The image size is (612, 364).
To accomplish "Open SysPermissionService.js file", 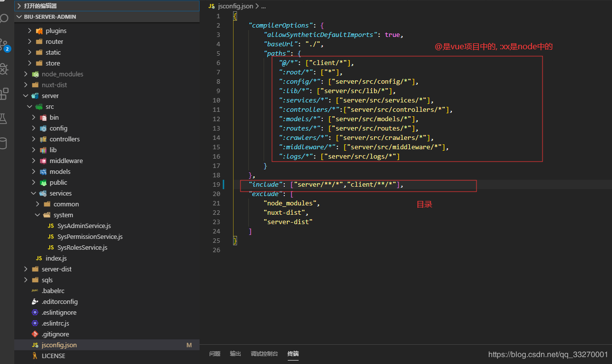I will coord(90,236).
